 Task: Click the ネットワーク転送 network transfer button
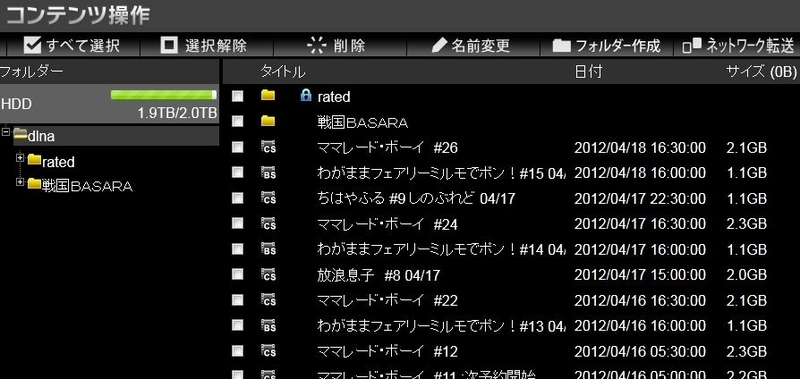[x=738, y=46]
